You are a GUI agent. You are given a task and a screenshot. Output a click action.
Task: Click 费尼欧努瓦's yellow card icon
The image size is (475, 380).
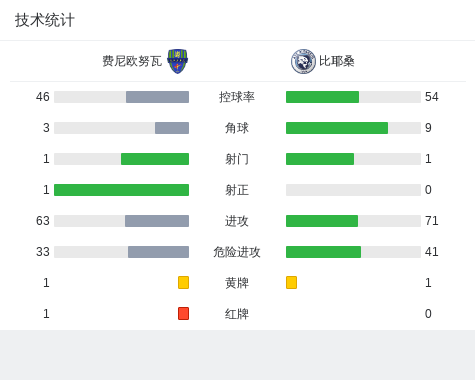(183, 282)
